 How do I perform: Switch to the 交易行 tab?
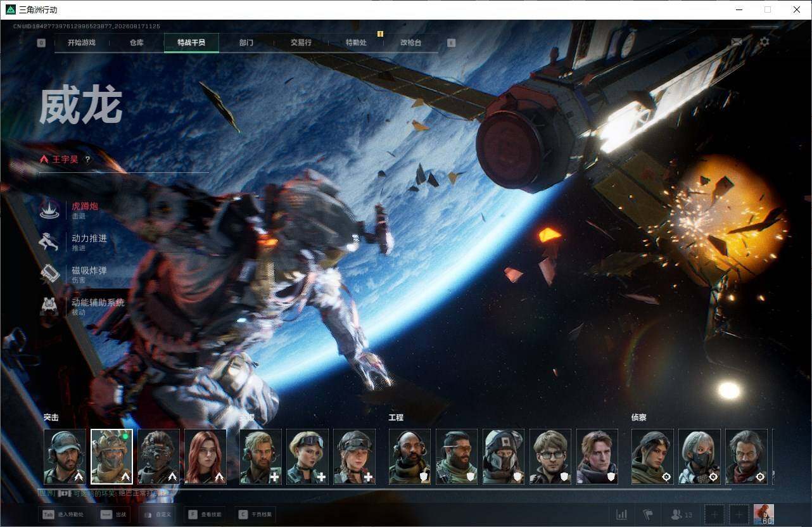tap(301, 43)
